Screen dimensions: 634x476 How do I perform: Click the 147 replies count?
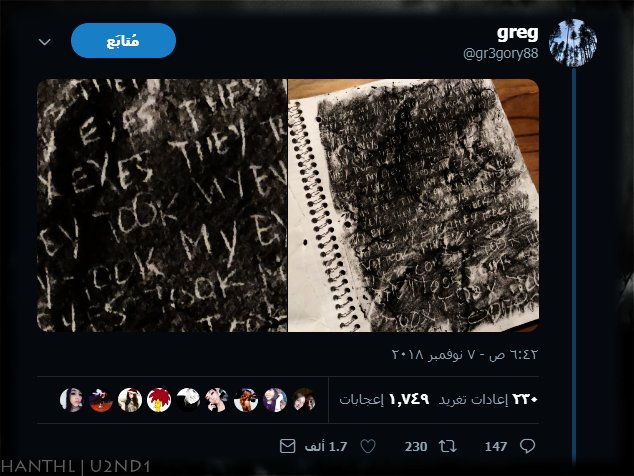pos(496,446)
